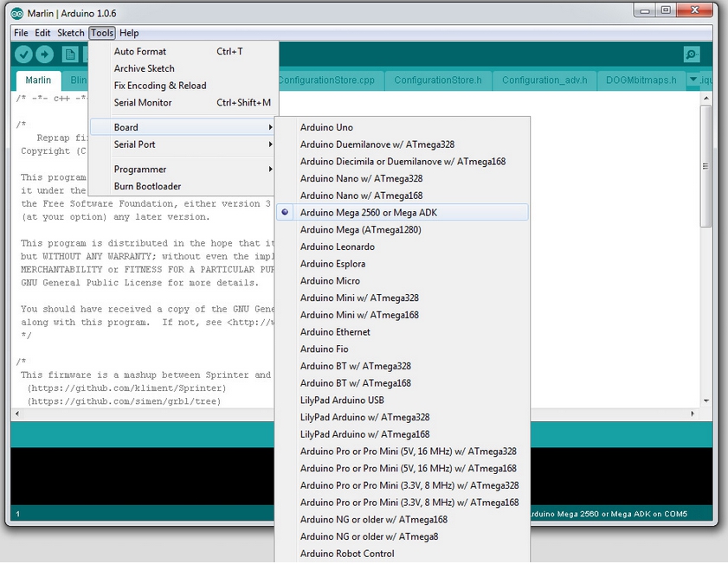The height and width of the screenshot is (564, 728).
Task: Click horizontal scrollbar right arrow
Action: point(693,413)
